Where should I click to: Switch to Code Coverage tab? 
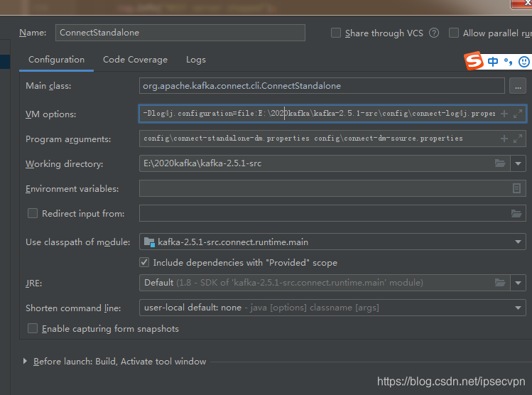[135, 60]
